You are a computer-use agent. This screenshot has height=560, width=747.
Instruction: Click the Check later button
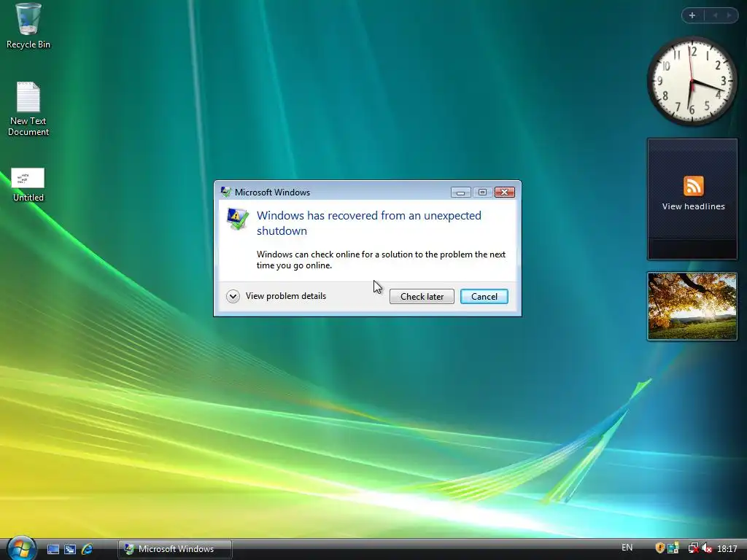click(422, 296)
